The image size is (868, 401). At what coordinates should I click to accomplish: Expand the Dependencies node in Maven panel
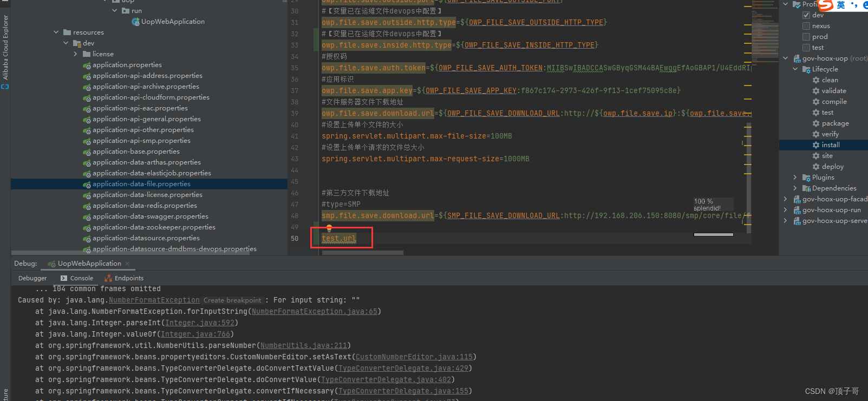click(x=795, y=188)
